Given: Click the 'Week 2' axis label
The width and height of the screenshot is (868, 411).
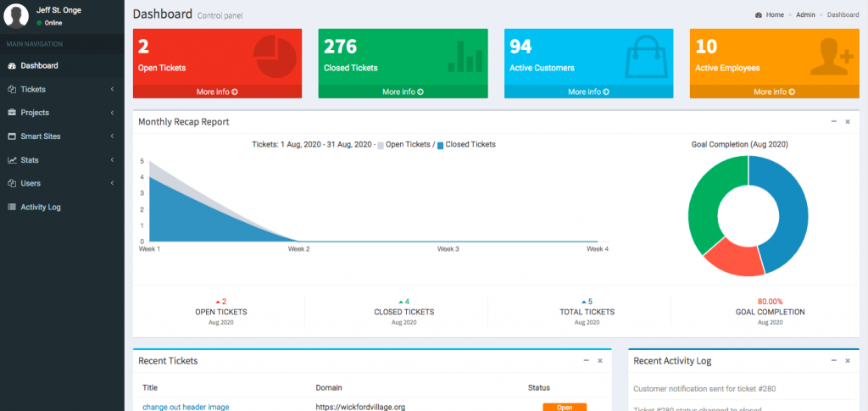Looking at the screenshot, I should 299,249.
